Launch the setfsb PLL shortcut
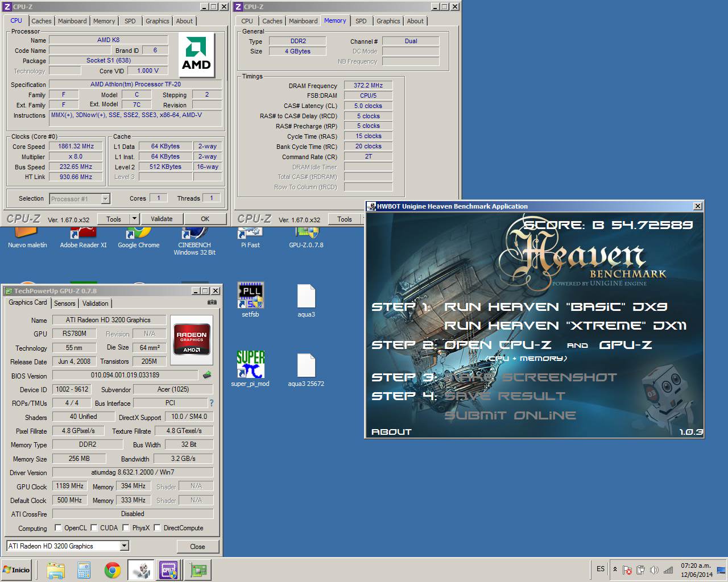728x582 pixels. point(250,300)
